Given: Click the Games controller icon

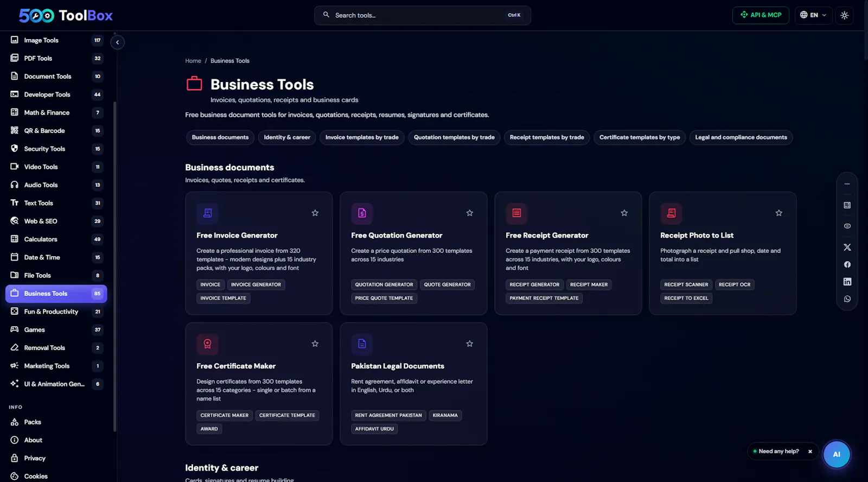Looking at the screenshot, I should click(15, 329).
